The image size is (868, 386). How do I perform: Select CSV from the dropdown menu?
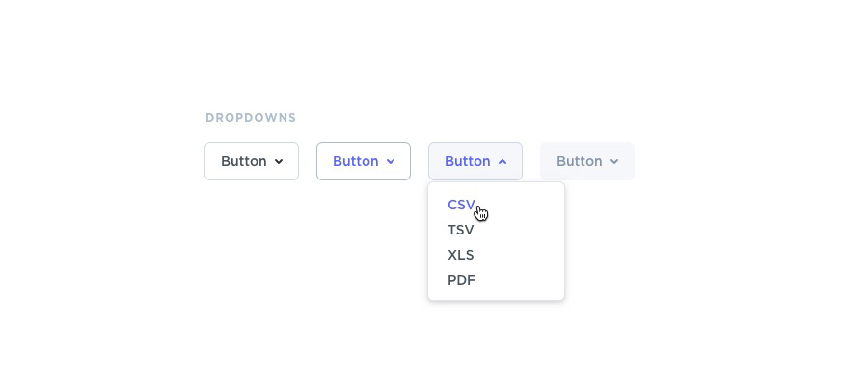[x=461, y=205]
